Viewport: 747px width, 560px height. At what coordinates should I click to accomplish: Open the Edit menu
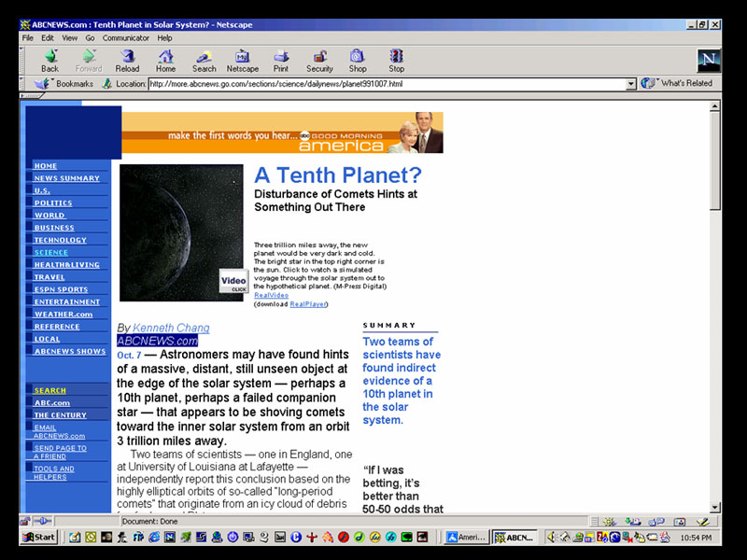48,37
